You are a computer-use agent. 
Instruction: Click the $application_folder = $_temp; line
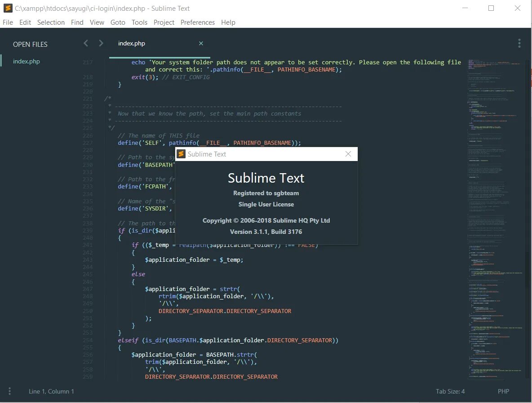click(194, 260)
